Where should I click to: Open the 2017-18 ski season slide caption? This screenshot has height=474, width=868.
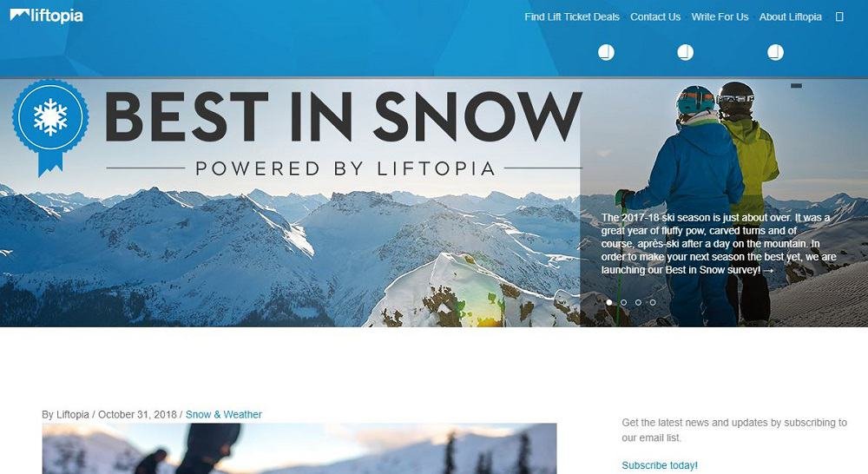pos(719,244)
